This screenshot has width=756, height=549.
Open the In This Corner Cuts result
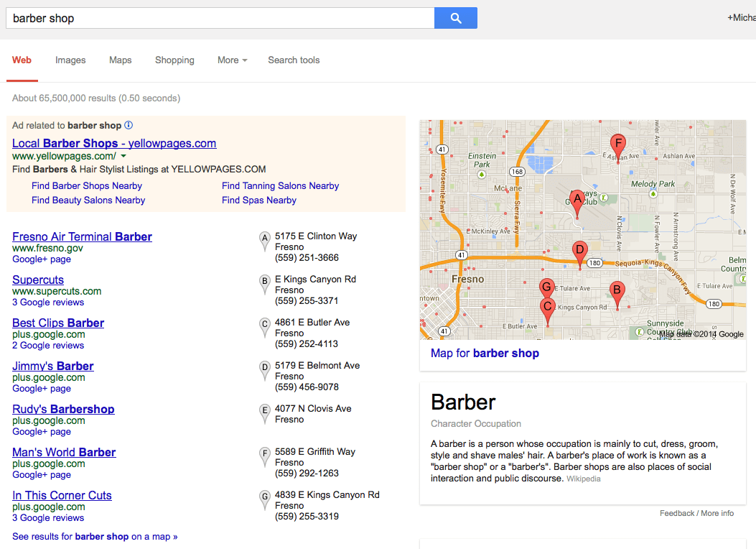pos(62,495)
